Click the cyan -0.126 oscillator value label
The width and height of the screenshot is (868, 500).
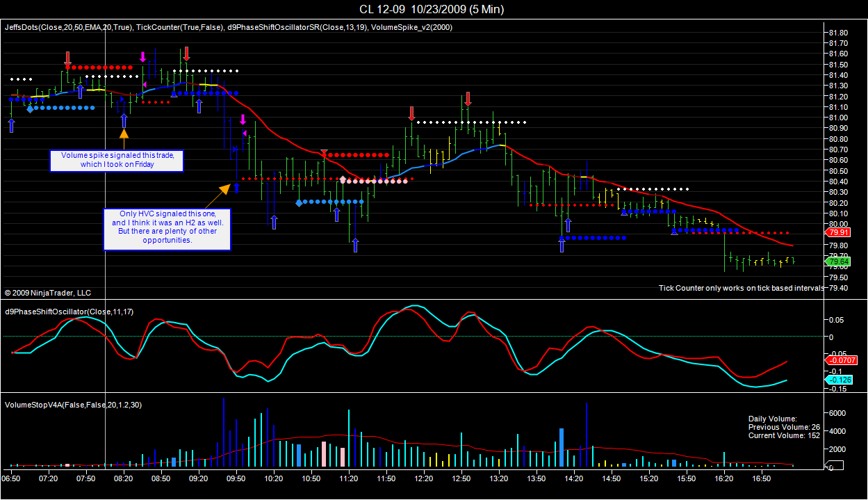coord(839,380)
